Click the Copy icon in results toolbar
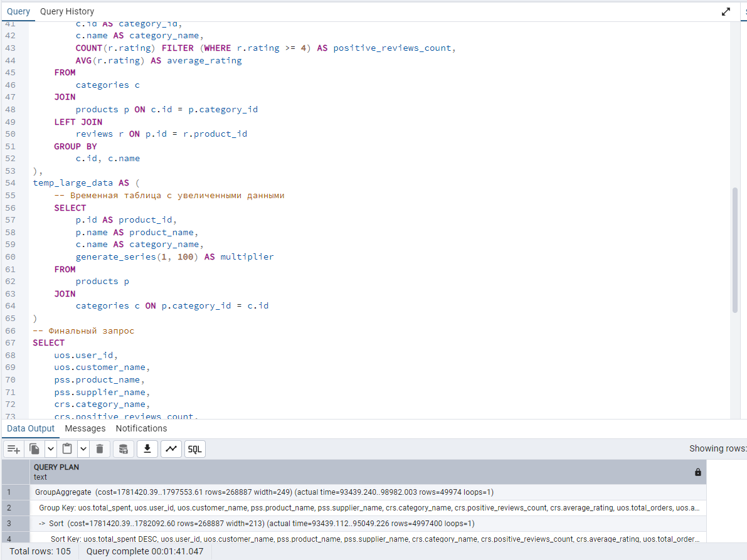 35,449
